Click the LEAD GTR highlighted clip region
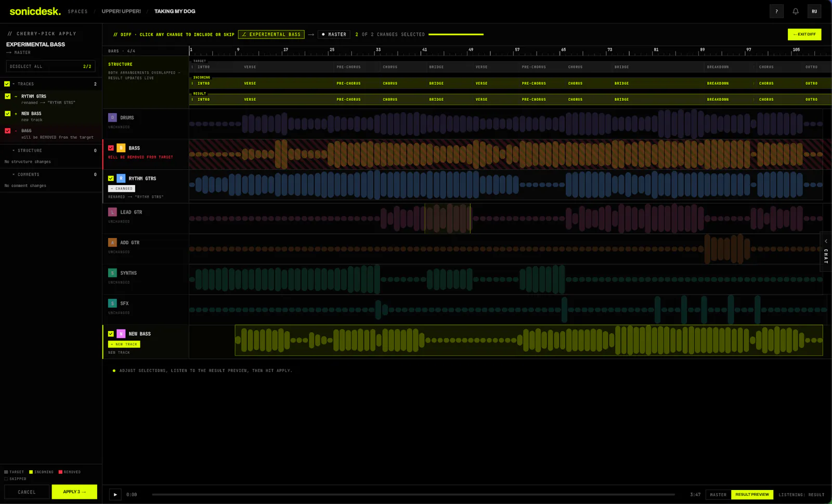The width and height of the screenshot is (832, 504). [x=448, y=218]
